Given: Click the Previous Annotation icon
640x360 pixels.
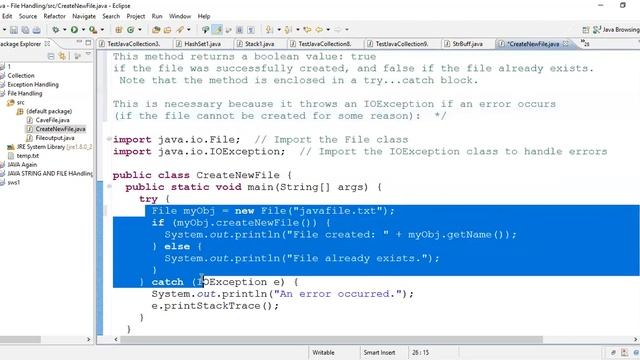Looking at the screenshot, I should [x=288, y=30].
